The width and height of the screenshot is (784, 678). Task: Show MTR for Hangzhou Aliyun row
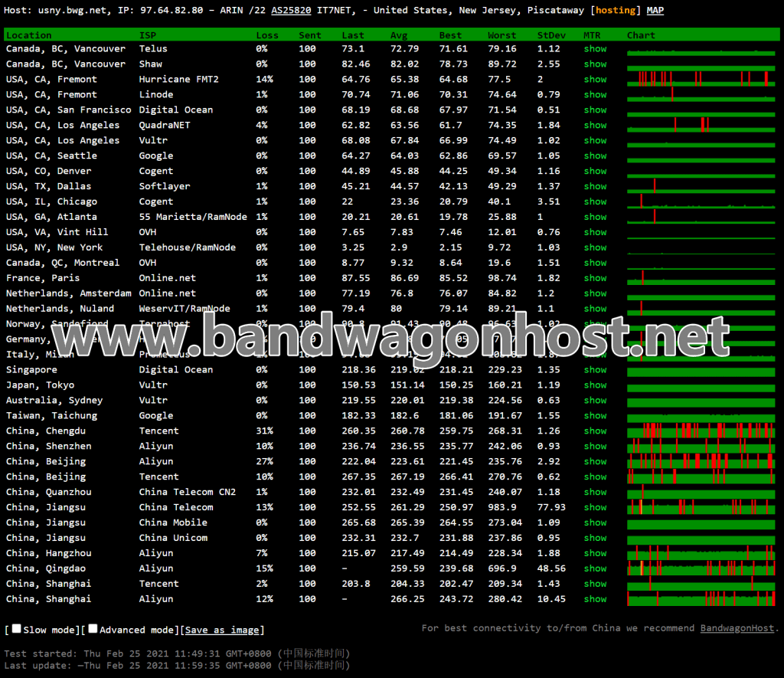tap(595, 553)
